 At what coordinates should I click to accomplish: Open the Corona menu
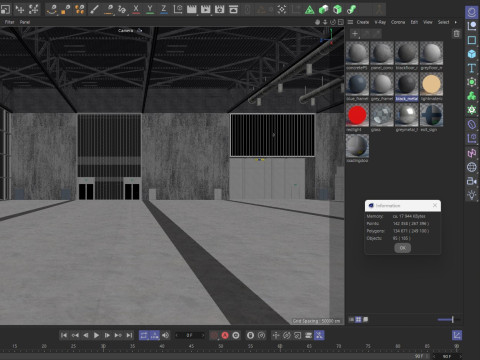[x=398, y=22]
